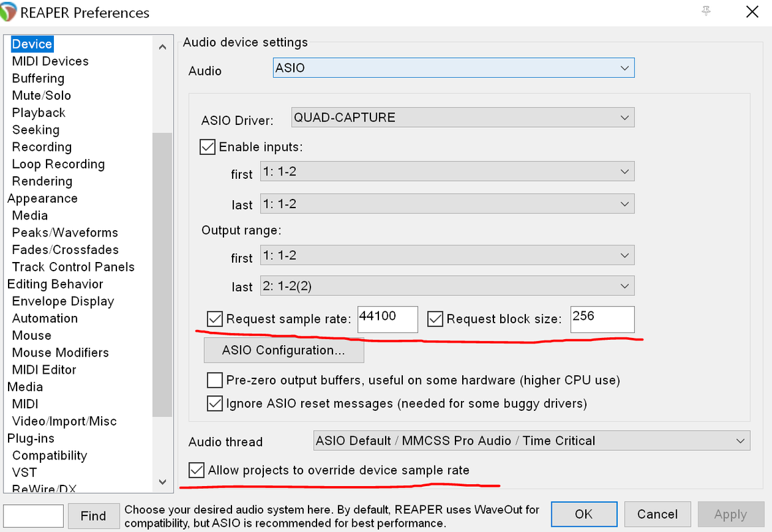The height and width of the screenshot is (532, 772).
Task: Go to Recording preferences
Action: pyautogui.click(x=42, y=147)
